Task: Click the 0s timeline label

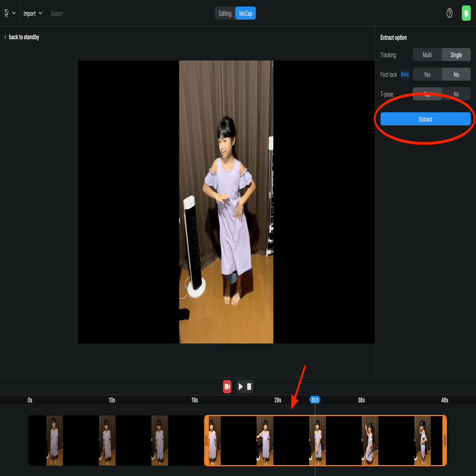Action: [30, 400]
